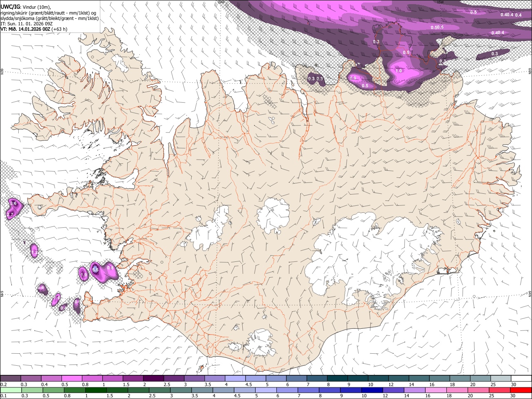The height and width of the screenshot is (399, 532).
Task: Pick the snow legend swatch starting at 18
Action: (x=460, y=378)
